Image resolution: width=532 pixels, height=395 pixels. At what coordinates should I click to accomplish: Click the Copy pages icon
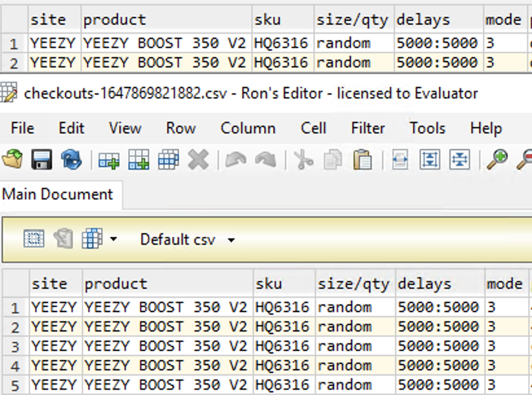pyautogui.click(x=333, y=159)
